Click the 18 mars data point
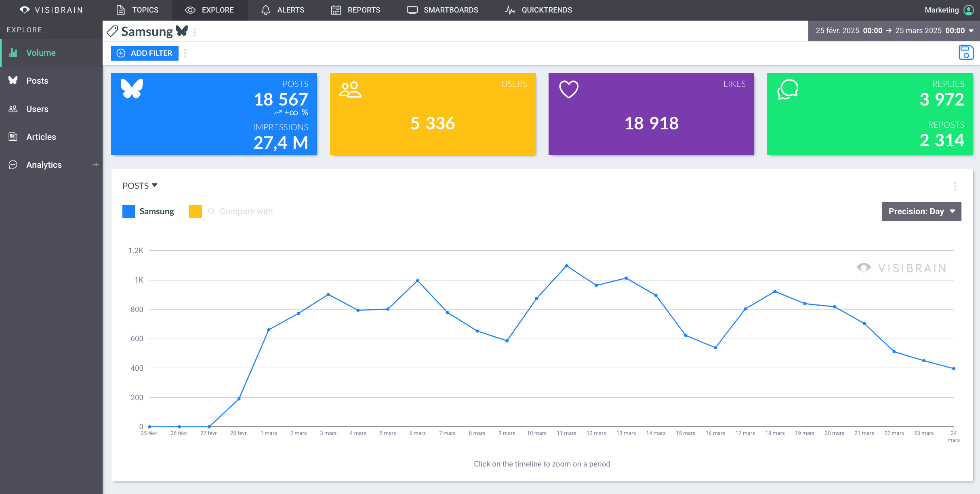Screen dimensions: 980x494 (x=775, y=291)
